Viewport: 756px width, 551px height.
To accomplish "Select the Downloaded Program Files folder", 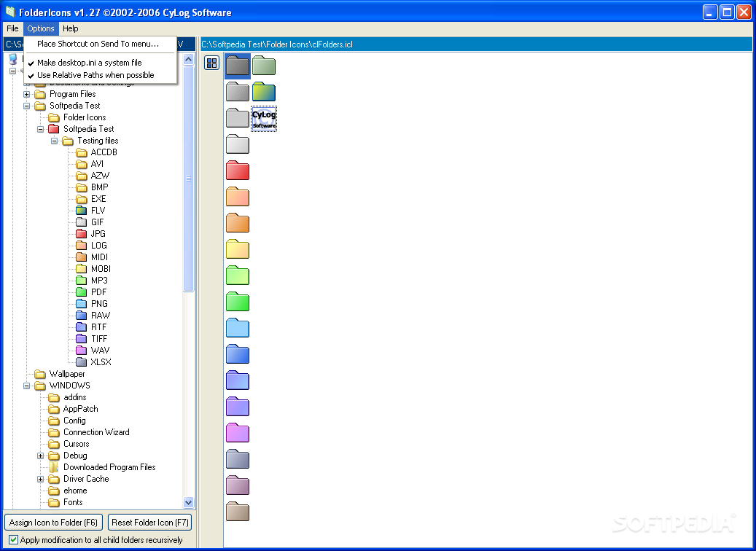I will point(109,467).
